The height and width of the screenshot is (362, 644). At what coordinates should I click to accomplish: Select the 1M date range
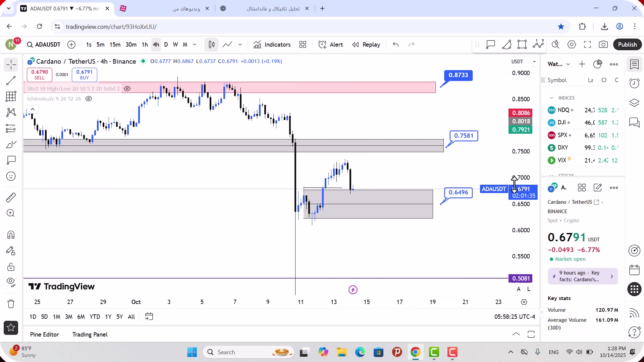tap(56, 317)
